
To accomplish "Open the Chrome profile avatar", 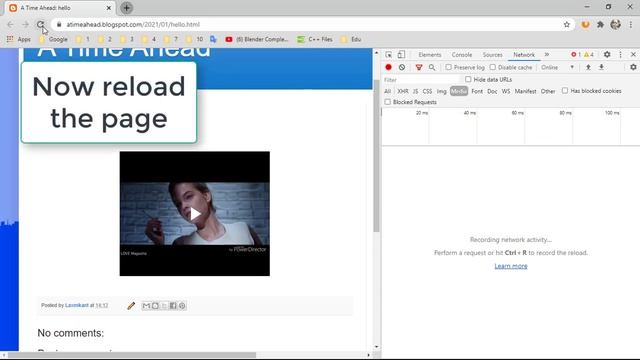I will point(616,24).
